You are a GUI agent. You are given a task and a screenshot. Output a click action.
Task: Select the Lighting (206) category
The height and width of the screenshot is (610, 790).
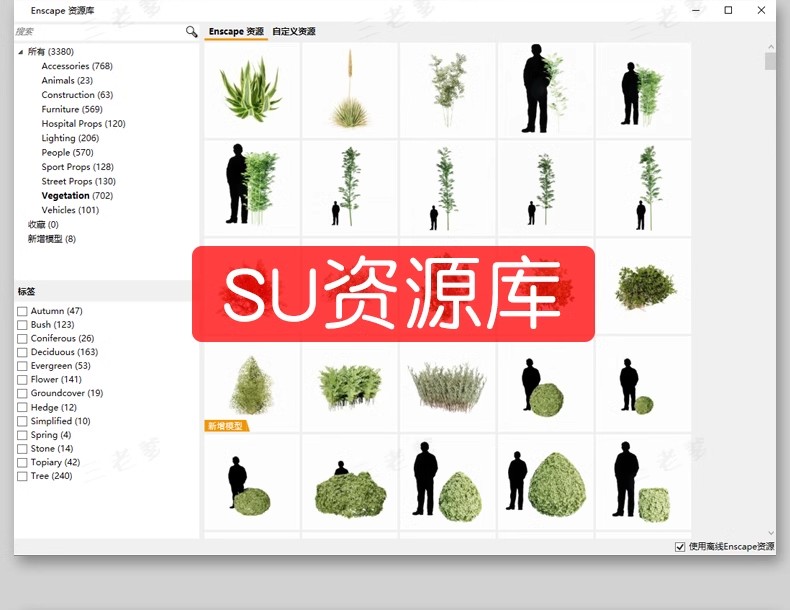(70, 138)
